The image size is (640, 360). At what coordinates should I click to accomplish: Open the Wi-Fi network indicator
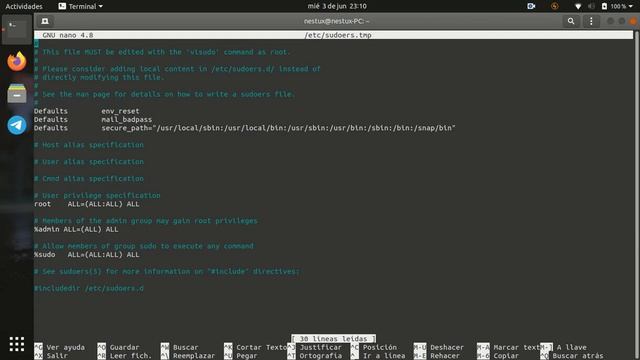coord(578,6)
